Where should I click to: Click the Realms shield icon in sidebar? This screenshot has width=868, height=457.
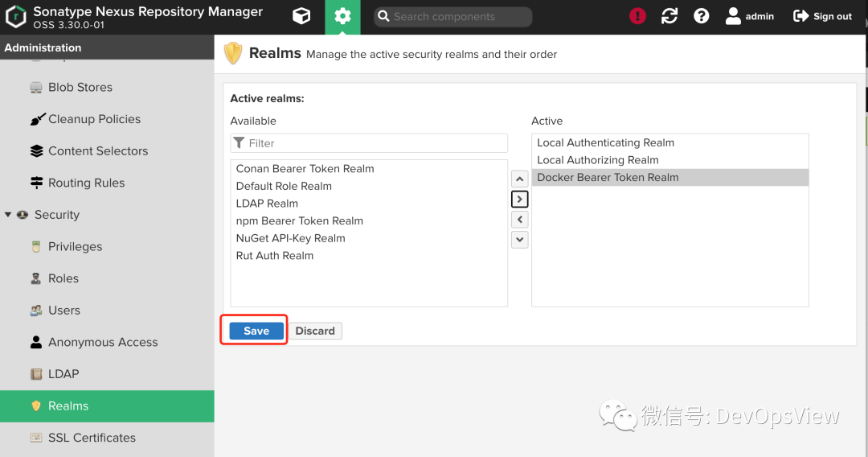pos(36,406)
